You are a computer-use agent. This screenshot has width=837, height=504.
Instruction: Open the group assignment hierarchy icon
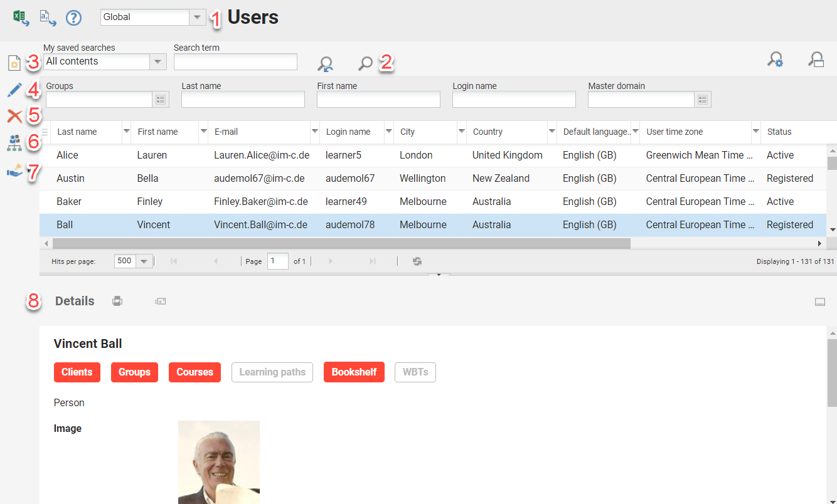coord(14,143)
